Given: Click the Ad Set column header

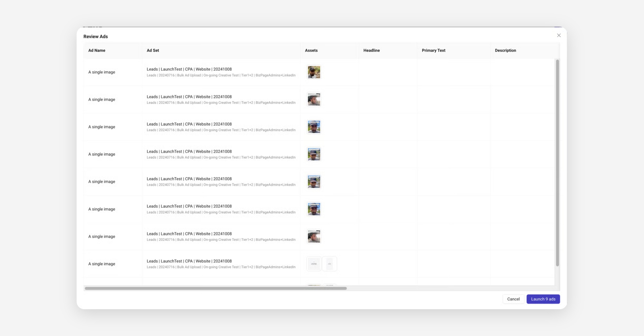Looking at the screenshot, I should click(153, 50).
